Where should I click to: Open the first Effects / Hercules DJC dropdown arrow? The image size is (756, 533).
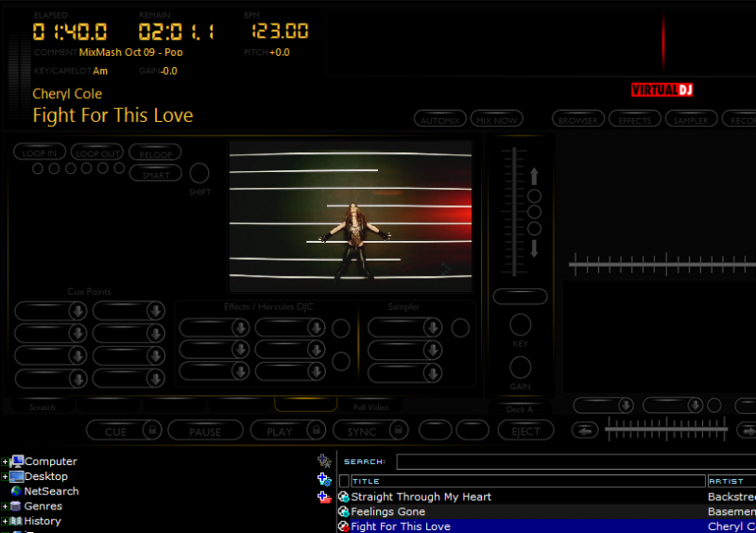(x=240, y=328)
